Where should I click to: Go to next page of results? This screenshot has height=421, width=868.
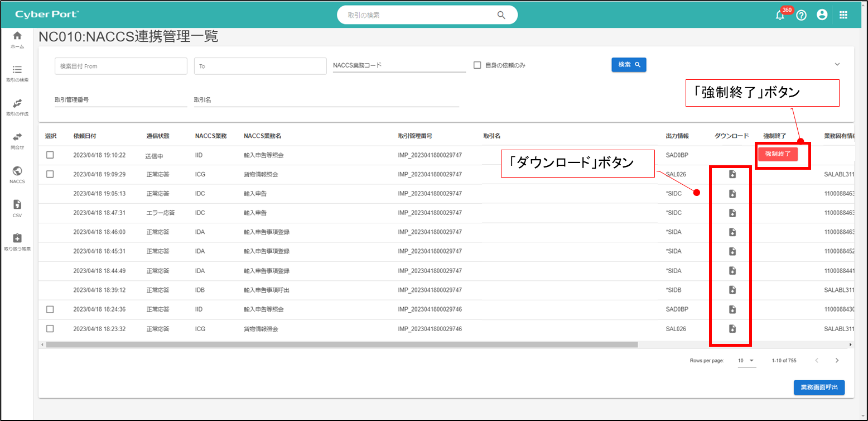(x=837, y=361)
